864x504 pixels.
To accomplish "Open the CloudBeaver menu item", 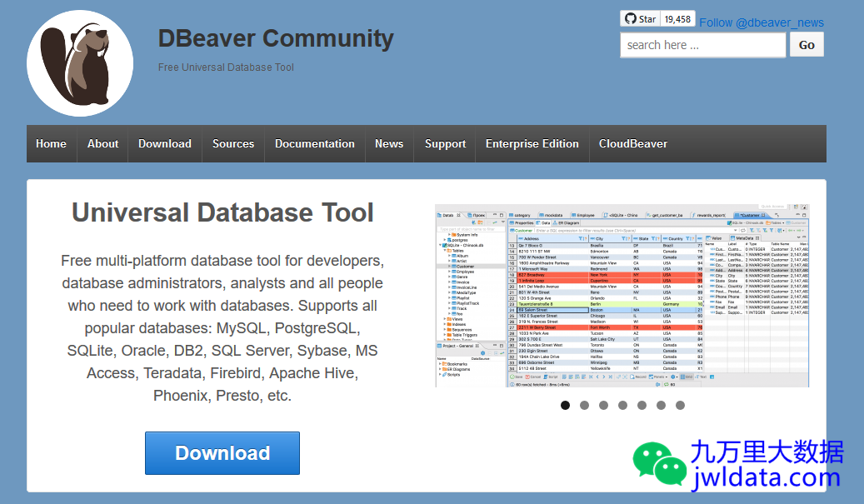I will tap(633, 144).
